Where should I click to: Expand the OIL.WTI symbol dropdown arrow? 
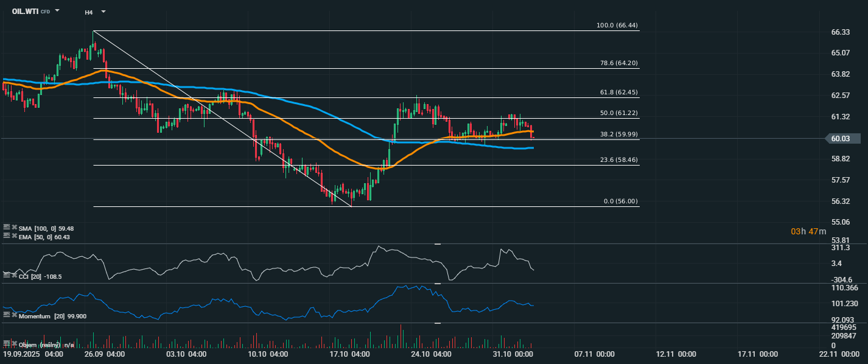pos(57,11)
